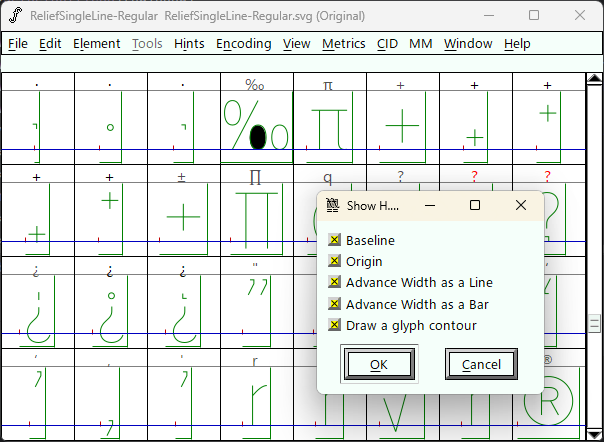Screen dimensions: 604x442
Task: Click the Show H dialog icon
Action: click(333, 205)
